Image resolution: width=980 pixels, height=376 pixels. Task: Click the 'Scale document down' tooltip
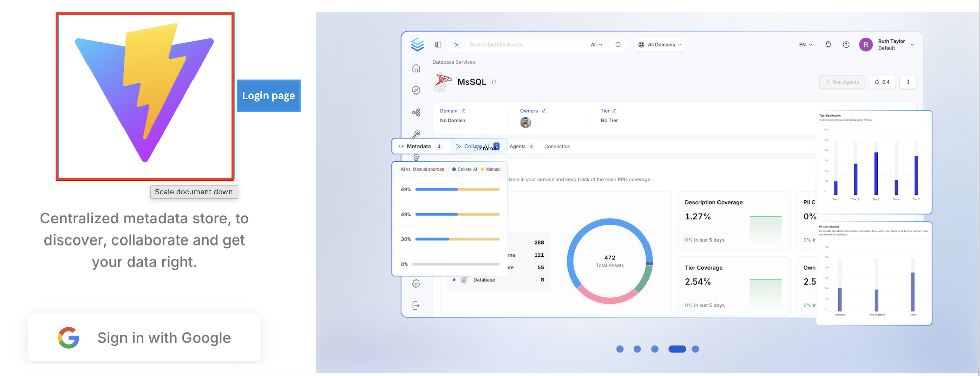point(194,192)
